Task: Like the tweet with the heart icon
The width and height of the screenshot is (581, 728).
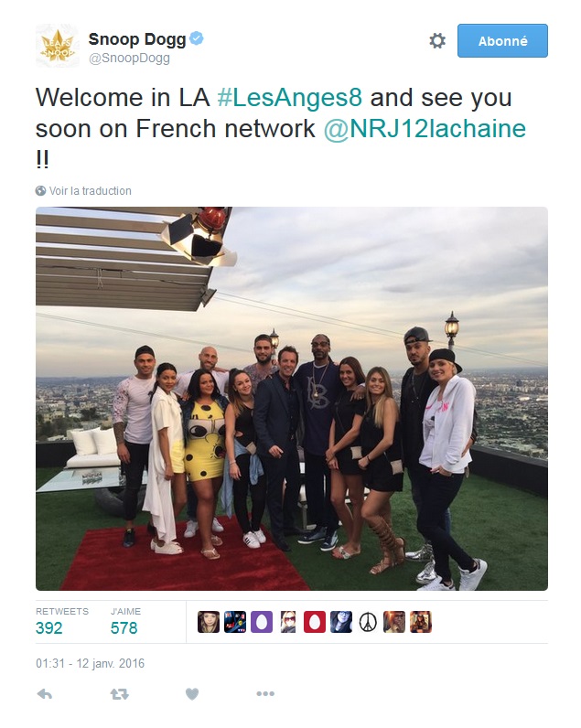Action: tap(192, 694)
